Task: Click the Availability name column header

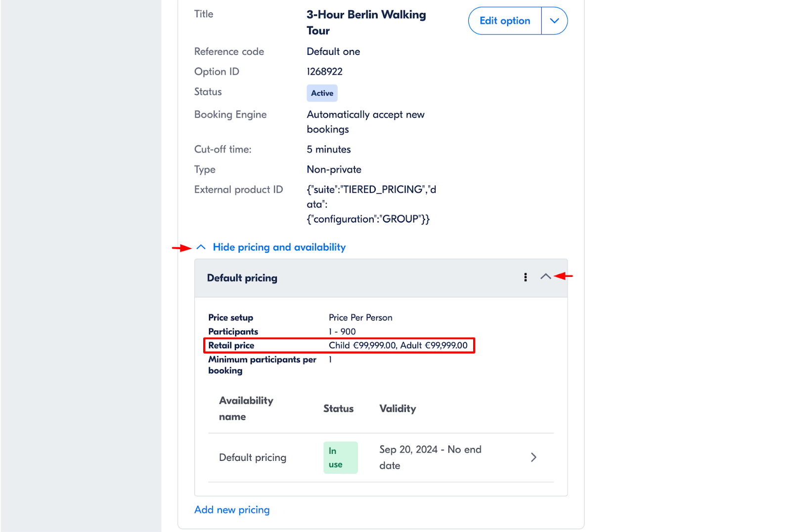Action: pyautogui.click(x=246, y=408)
